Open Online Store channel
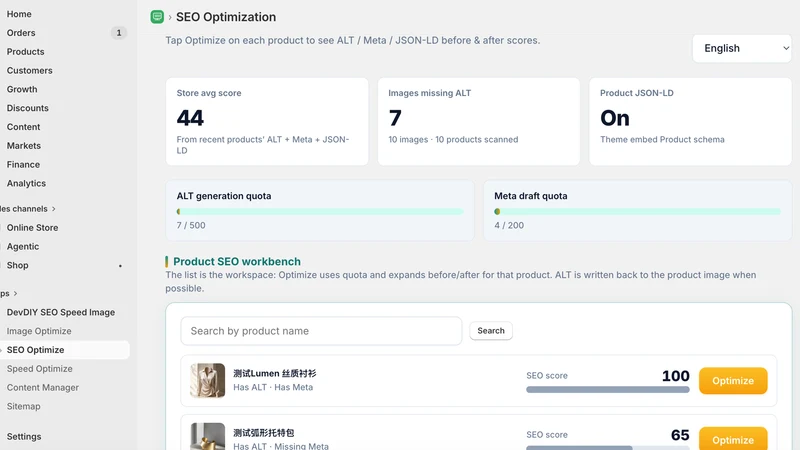The height and width of the screenshot is (450, 800). 32,228
